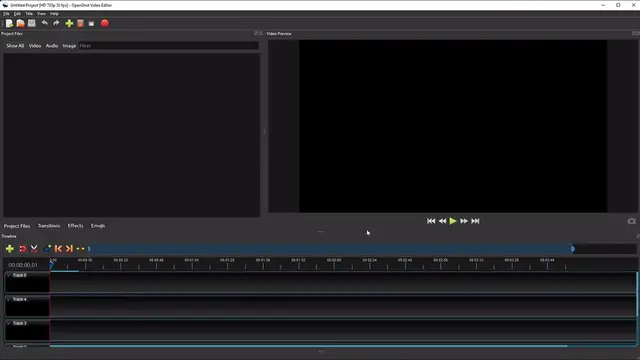Switch to the Project Files tab
640x360 pixels.
(x=17, y=226)
